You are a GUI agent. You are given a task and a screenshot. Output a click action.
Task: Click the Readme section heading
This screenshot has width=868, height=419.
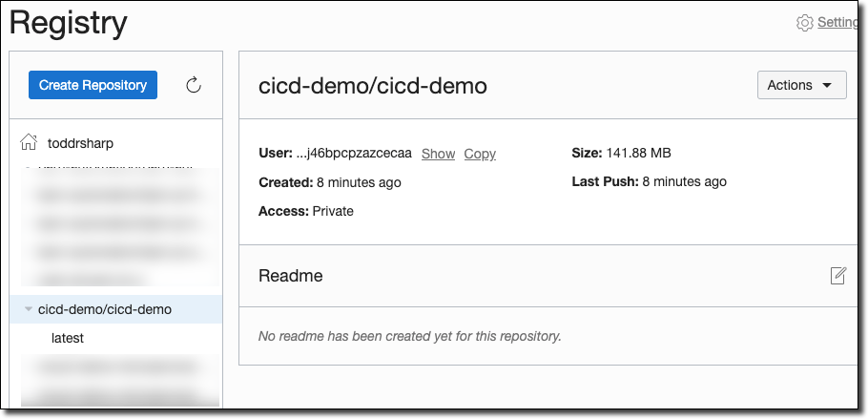point(291,276)
